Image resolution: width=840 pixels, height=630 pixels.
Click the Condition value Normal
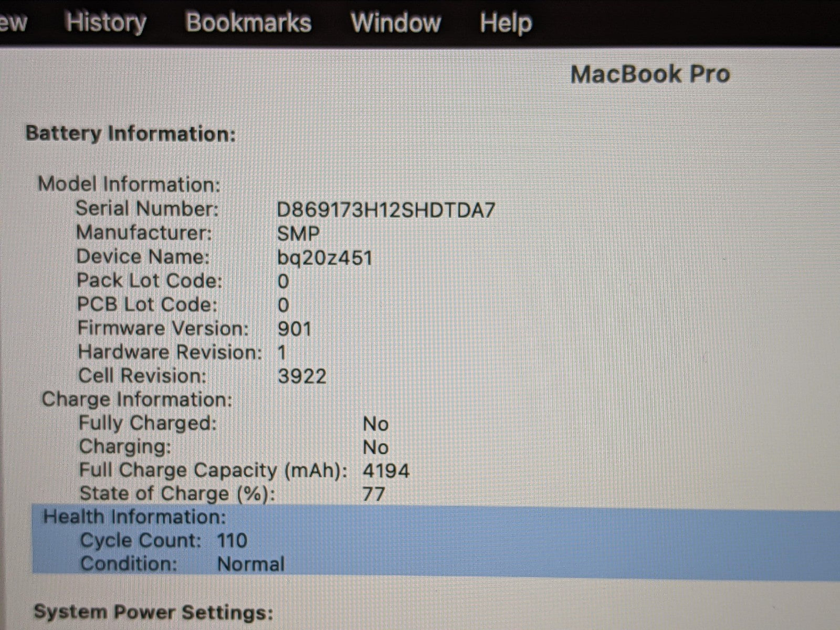tap(250, 564)
